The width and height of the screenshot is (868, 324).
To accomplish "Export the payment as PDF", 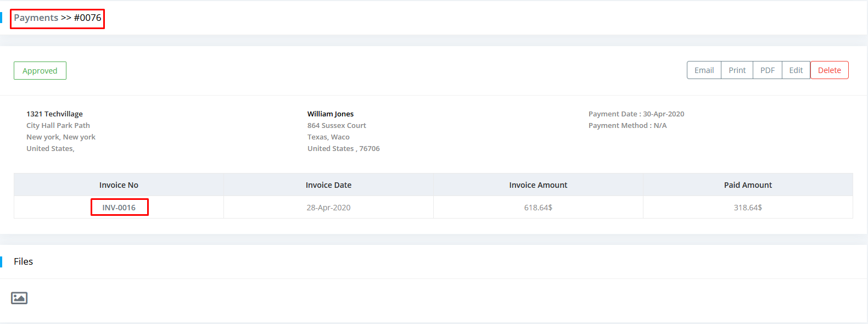I will 767,70.
